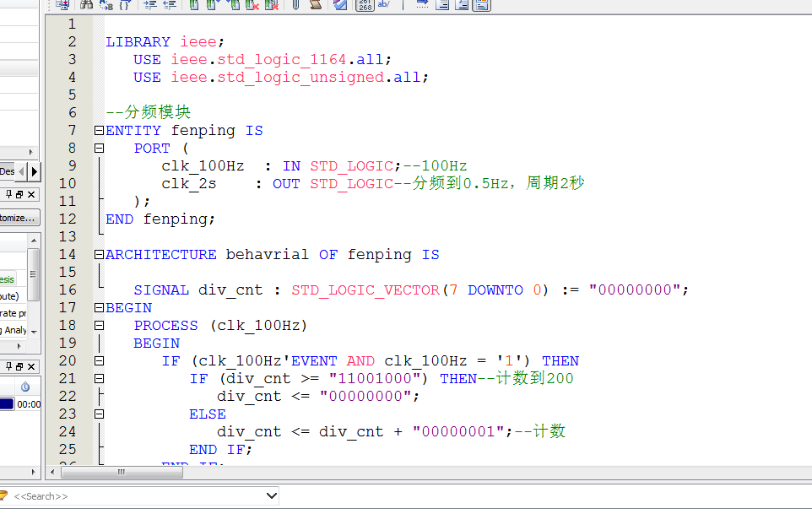
Task: Toggle line numbers 267/268 icon
Action: coord(365,5)
